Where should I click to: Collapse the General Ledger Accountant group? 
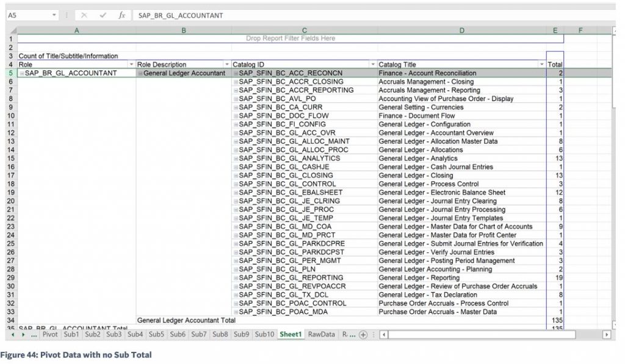pos(140,73)
